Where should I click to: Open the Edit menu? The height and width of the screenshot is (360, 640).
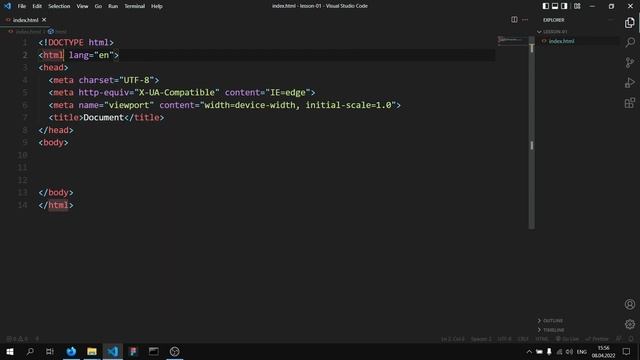point(37,6)
